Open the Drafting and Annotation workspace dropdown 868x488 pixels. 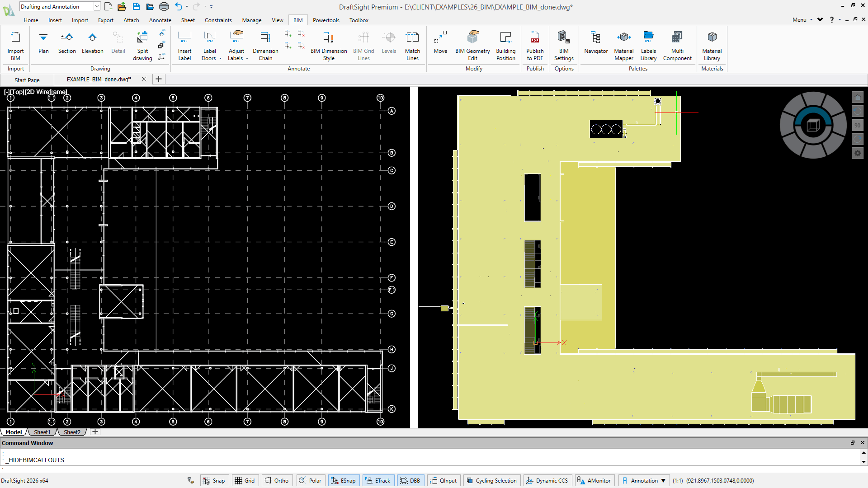click(x=97, y=6)
